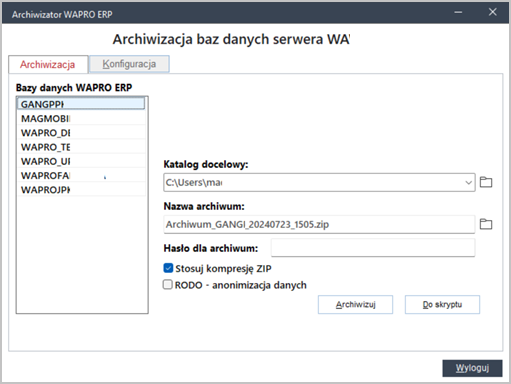Enable Stosuj kompresję ZIP checkbox
This screenshot has width=511, height=384.
[x=168, y=268]
